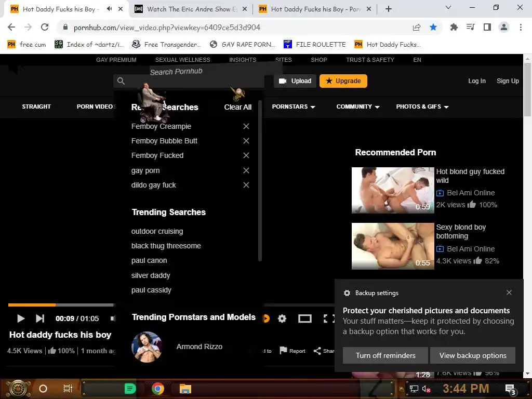
Task: Seek on the video progress bar
Action: (x=61, y=305)
